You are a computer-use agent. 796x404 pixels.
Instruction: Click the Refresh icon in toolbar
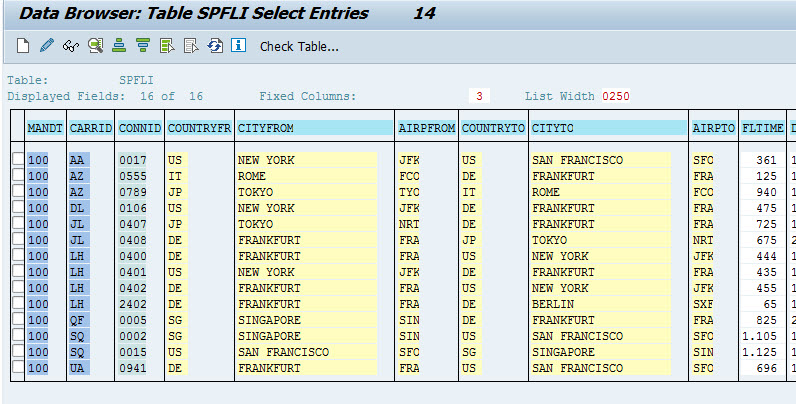pyautogui.click(x=215, y=46)
